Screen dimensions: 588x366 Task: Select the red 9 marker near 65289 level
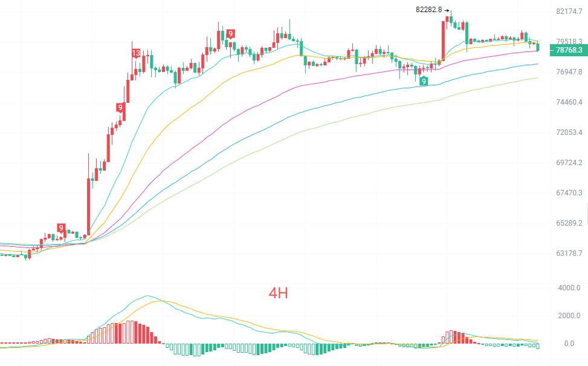61,227
